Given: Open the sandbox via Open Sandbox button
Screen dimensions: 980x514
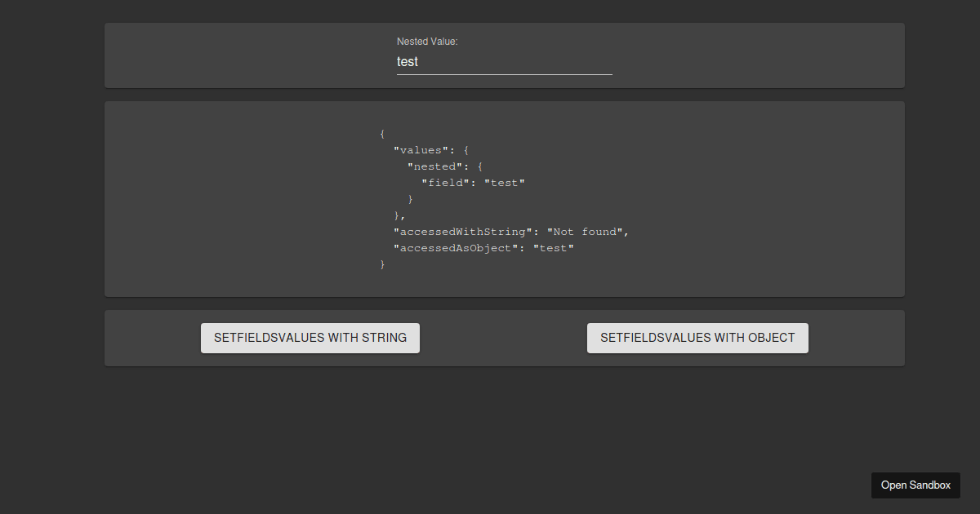Looking at the screenshot, I should click(x=915, y=485).
